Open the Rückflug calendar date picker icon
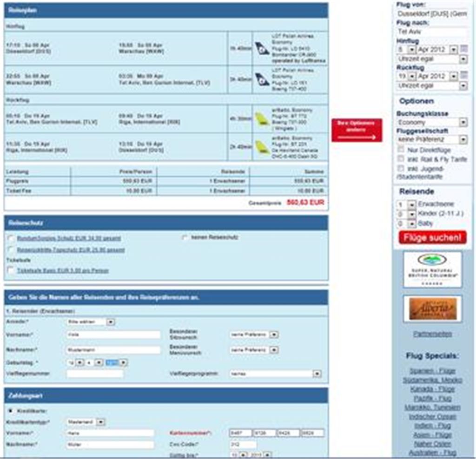 [464, 76]
